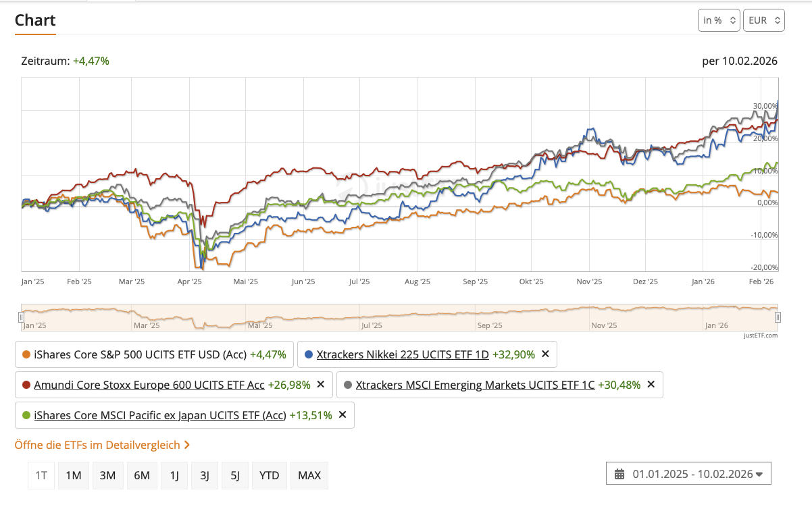The height and width of the screenshot is (511, 812).
Task: Select the YTD time period
Action: (x=270, y=475)
